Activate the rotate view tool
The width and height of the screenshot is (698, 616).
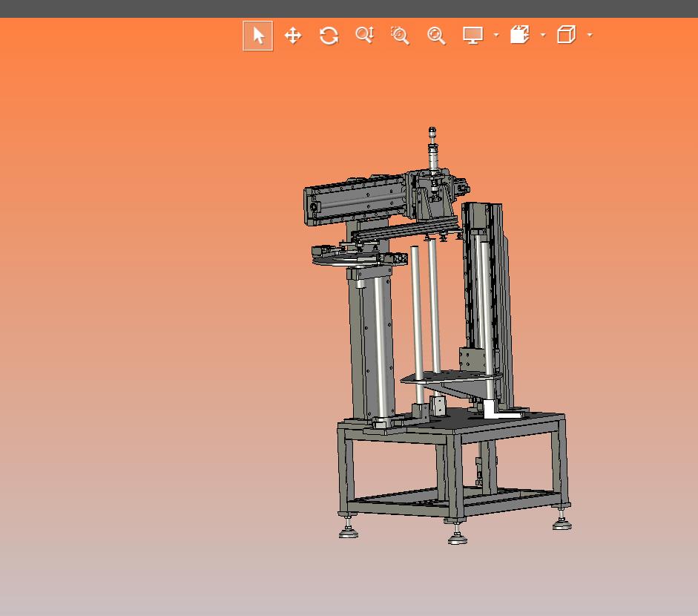[x=329, y=36]
